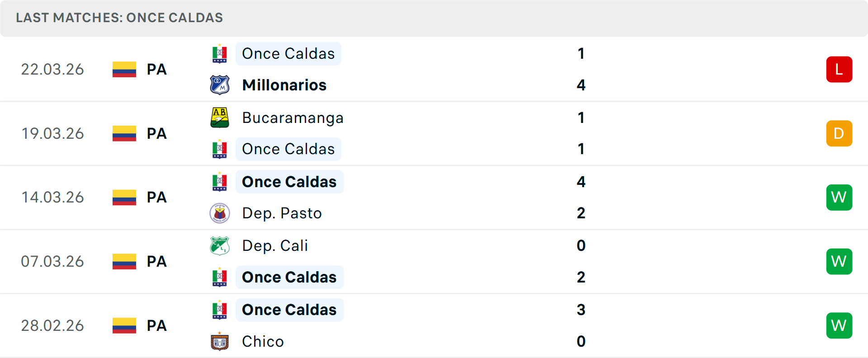The image size is (868, 358).
Task: Click the Millonarios team crest icon
Action: 220,85
